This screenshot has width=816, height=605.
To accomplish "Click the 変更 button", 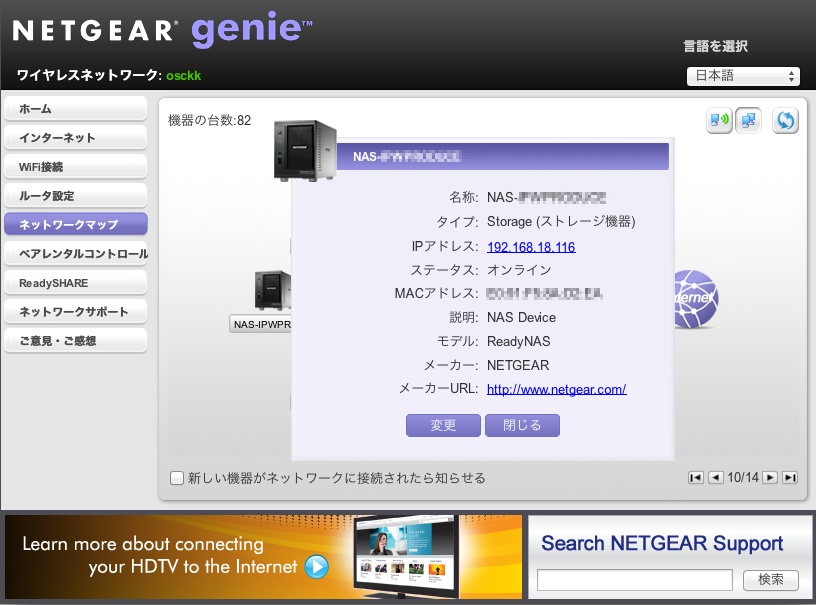I will (443, 425).
